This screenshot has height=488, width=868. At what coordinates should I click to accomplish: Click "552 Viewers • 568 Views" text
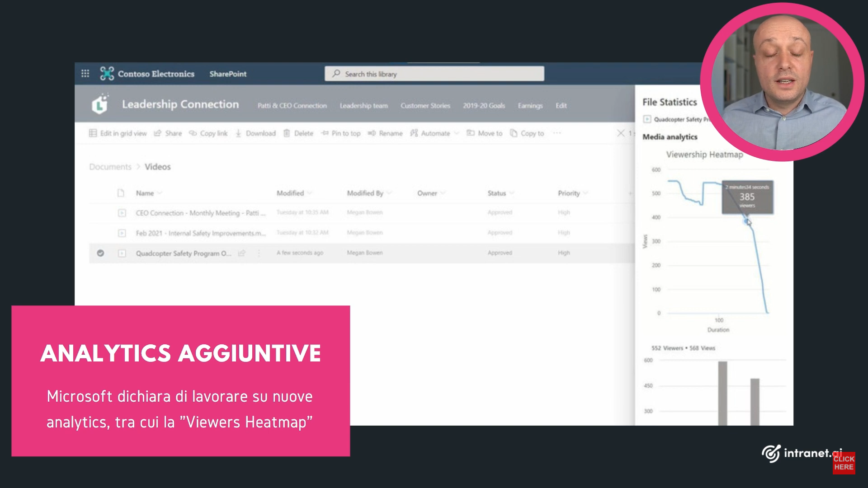(683, 348)
